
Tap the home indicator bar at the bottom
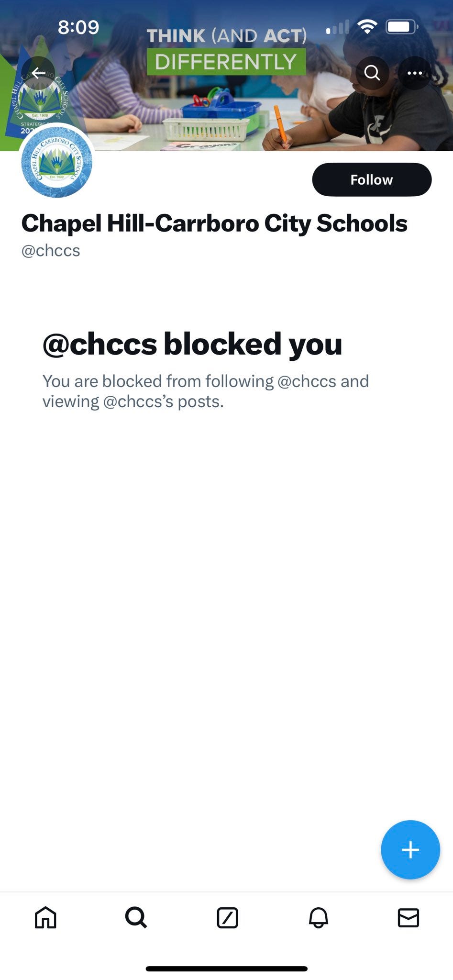click(226, 969)
